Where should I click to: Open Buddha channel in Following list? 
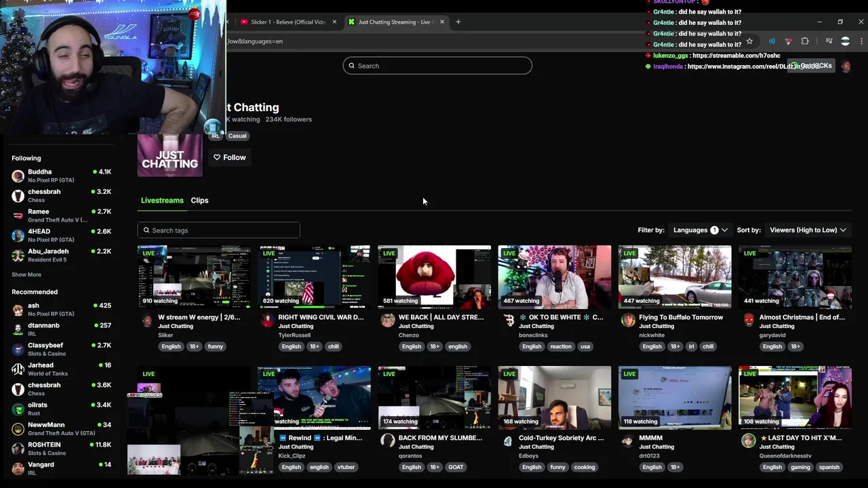click(x=61, y=176)
